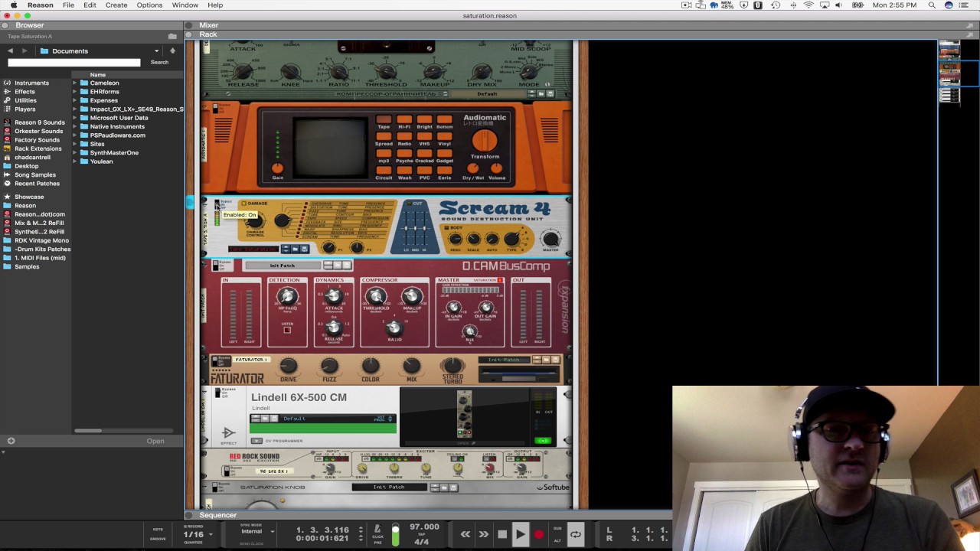Image resolution: width=980 pixels, height=551 pixels.
Task: Click the Open button in Browser
Action: click(155, 441)
